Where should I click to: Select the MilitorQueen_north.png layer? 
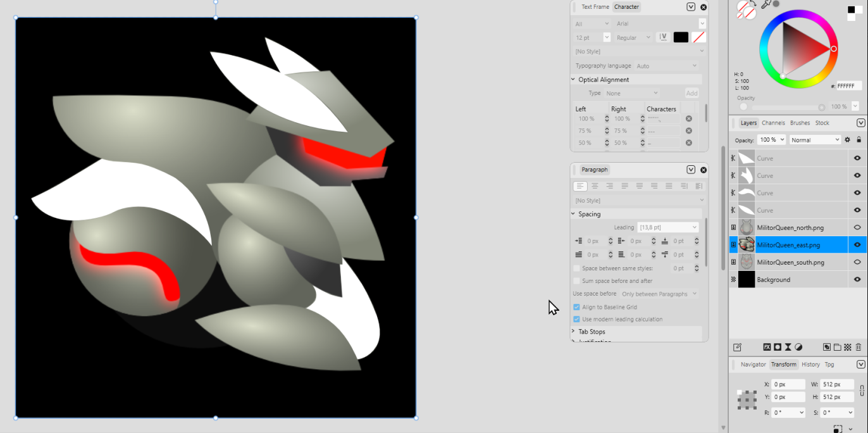click(x=788, y=227)
